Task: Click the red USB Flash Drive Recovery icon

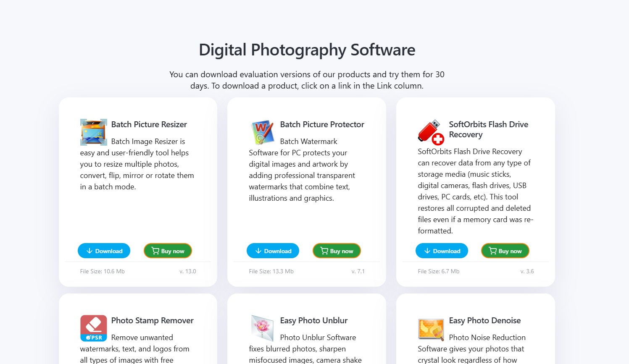Action: pyautogui.click(x=431, y=132)
